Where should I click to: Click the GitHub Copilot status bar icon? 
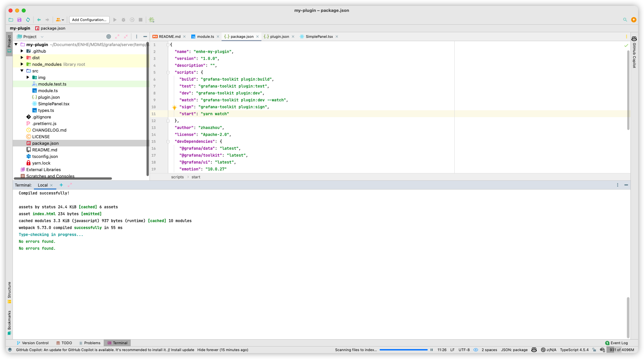coord(534,350)
